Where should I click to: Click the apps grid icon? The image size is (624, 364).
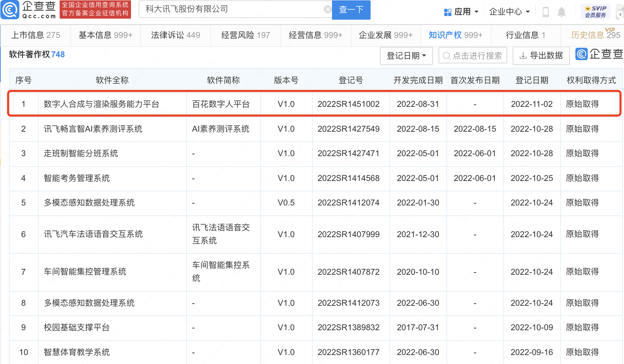(x=447, y=12)
